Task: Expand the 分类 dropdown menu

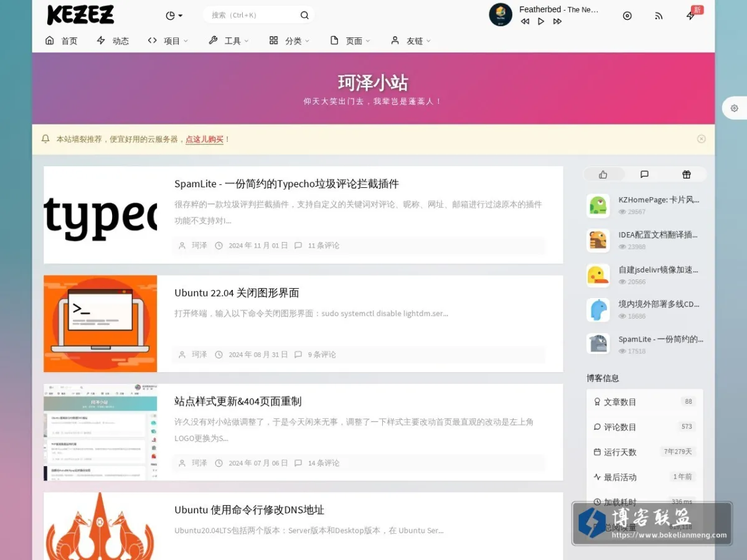Action: tap(289, 40)
